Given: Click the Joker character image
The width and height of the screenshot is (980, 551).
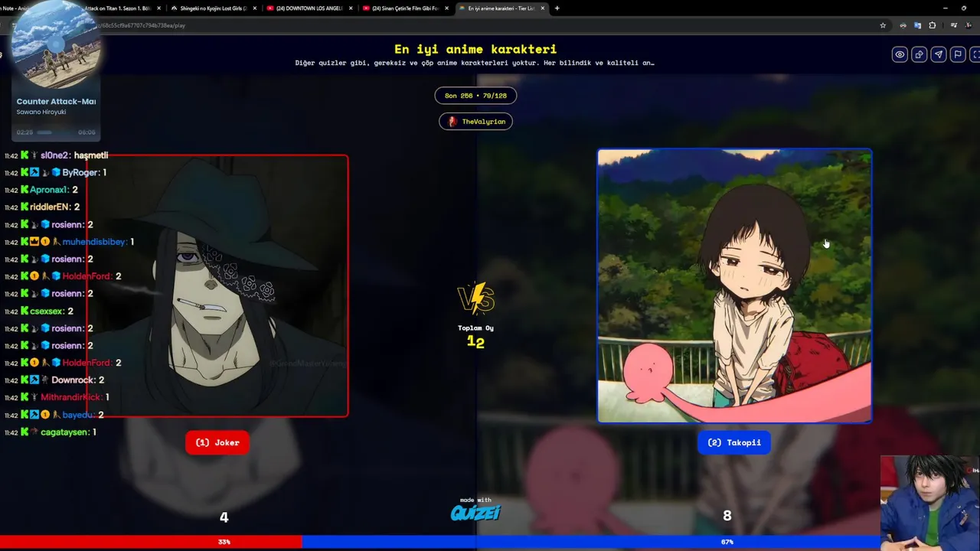Looking at the screenshot, I should point(217,285).
